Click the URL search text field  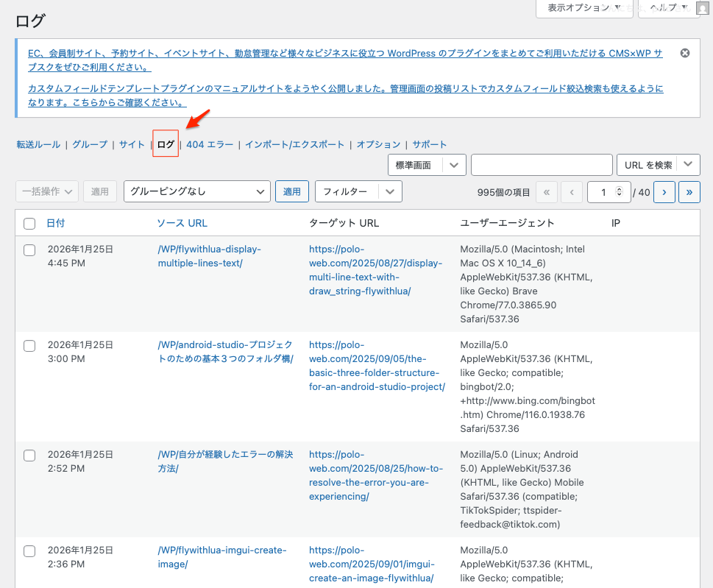(x=541, y=165)
